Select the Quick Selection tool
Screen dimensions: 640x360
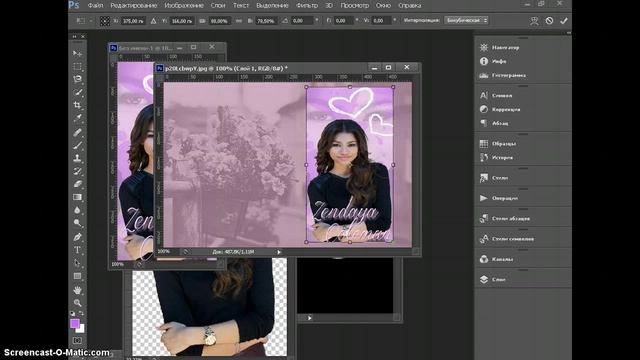(x=77, y=92)
